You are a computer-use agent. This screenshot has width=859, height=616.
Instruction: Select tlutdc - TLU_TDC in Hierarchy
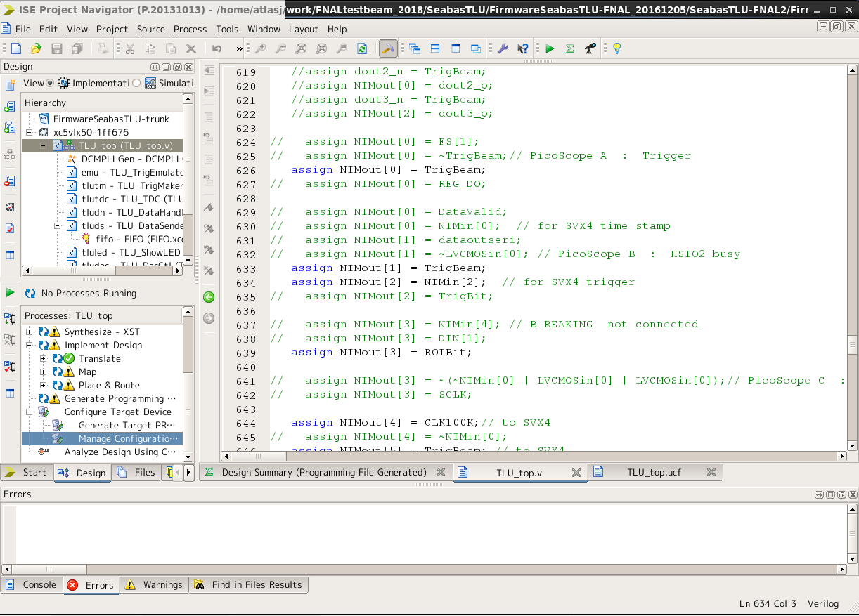click(131, 199)
